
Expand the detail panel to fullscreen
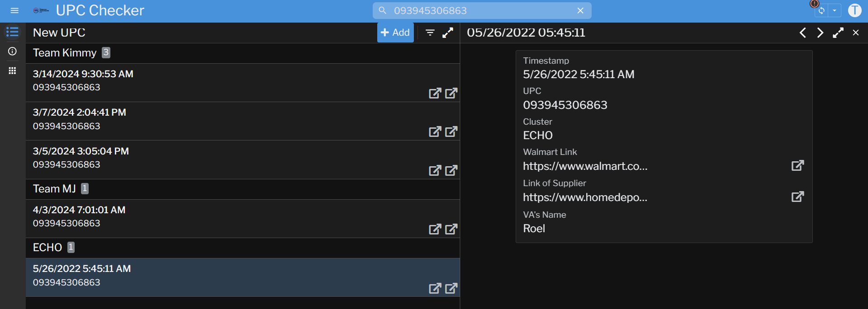[838, 33]
